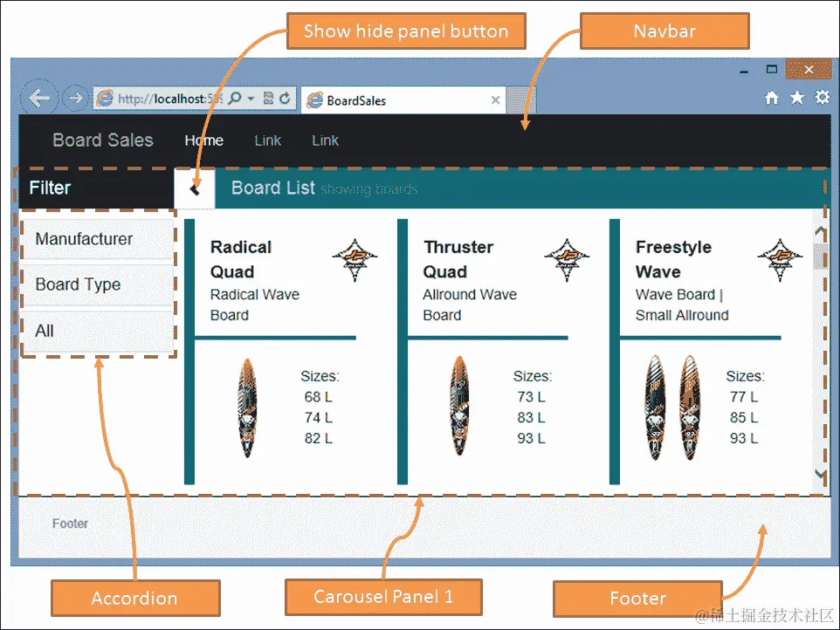Click the Freestyle Wave brand logo
The height and width of the screenshot is (630, 840).
[780, 260]
